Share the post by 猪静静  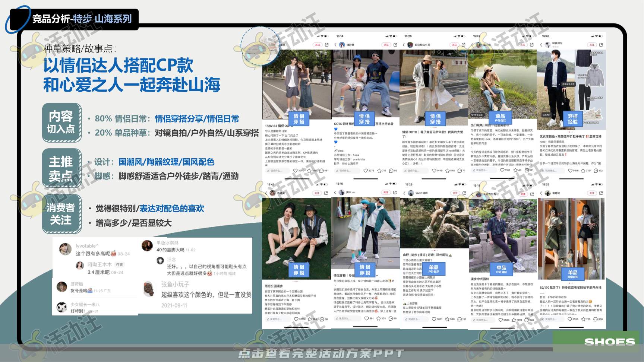395,45
